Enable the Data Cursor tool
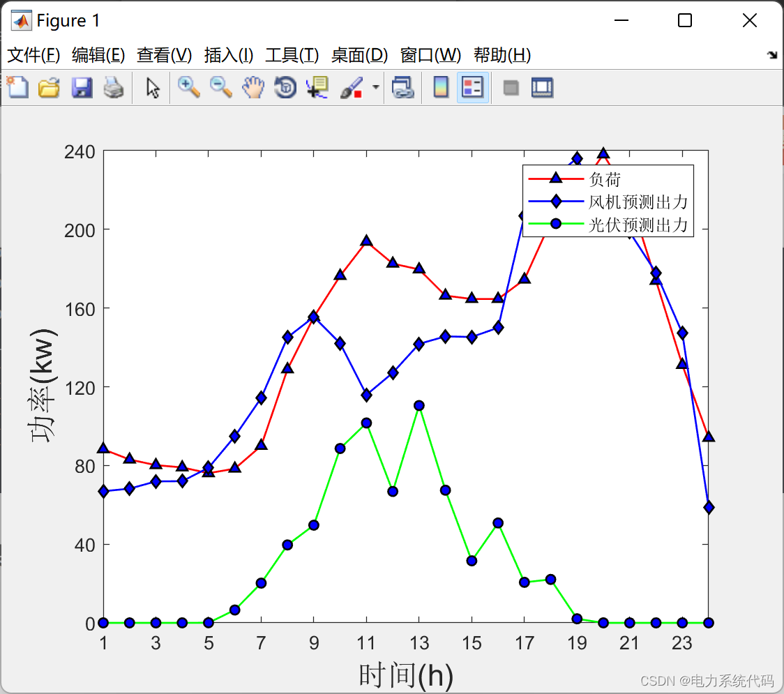The image size is (784, 694). (x=317, y=88)
